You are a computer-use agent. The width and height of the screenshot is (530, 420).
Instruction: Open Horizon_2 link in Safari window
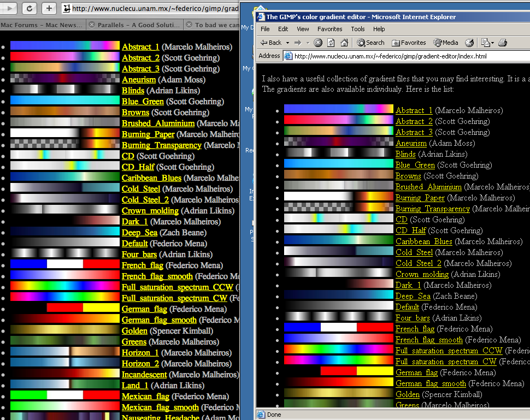pos(140,364)
